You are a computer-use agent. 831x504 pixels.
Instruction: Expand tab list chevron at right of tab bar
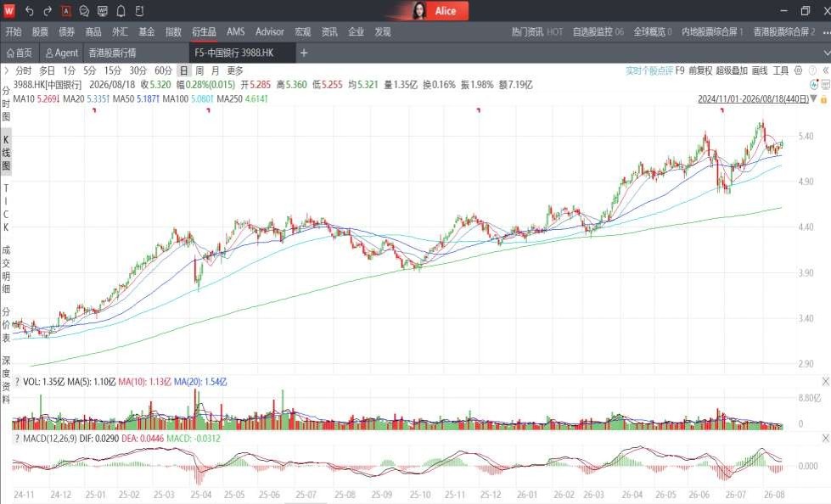click(826, 53)
